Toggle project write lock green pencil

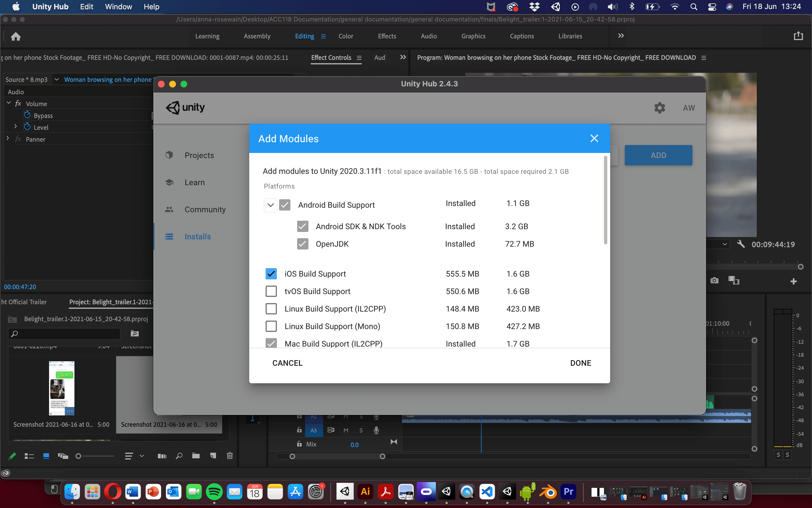[12, 456]
